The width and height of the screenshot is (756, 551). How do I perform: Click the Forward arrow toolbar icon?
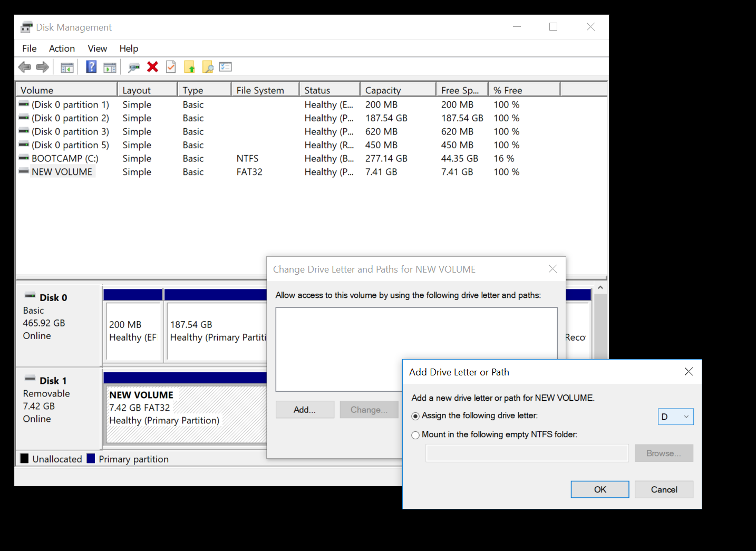click(43, 67)
